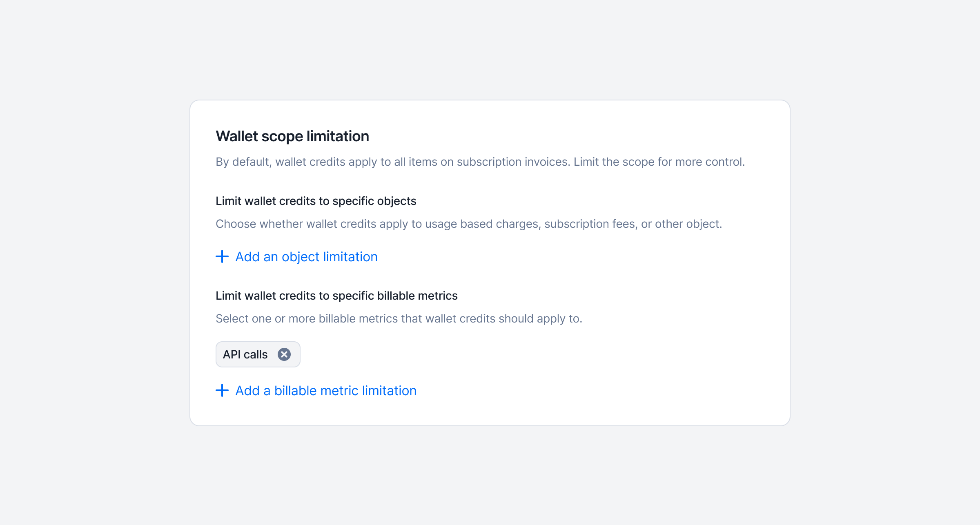Screen dimensions: 980x525
Task: Click the Limit wallet credits to specific billable metrics heading
Action: click(x=336, y=296)
